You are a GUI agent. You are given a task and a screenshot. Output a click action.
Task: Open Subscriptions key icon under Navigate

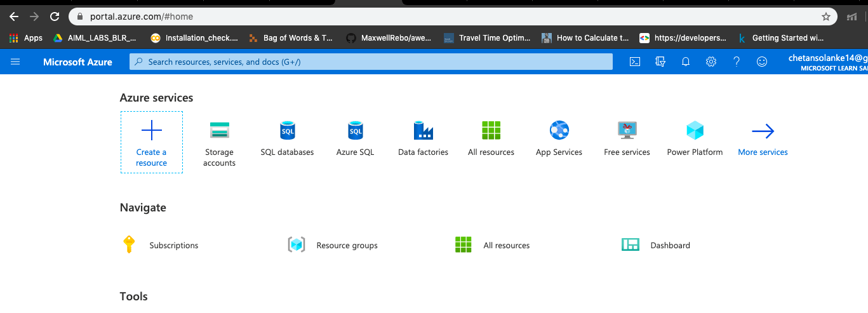click(129, 244)
